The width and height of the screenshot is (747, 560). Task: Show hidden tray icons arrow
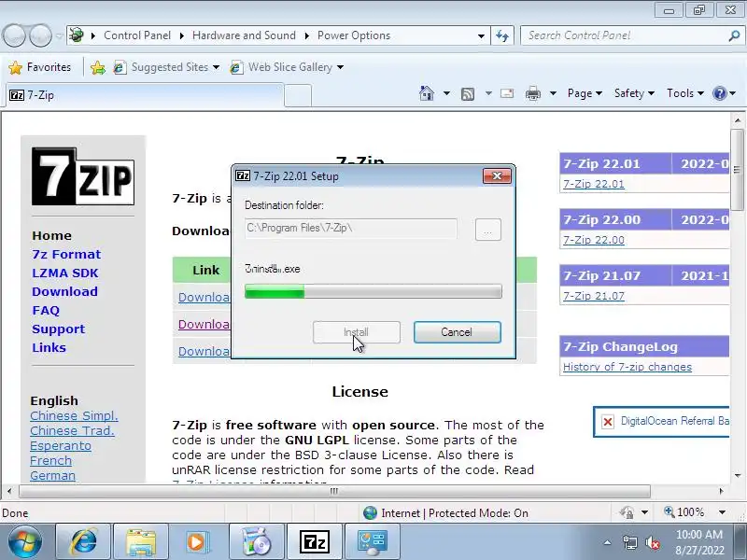click(607, 542)
